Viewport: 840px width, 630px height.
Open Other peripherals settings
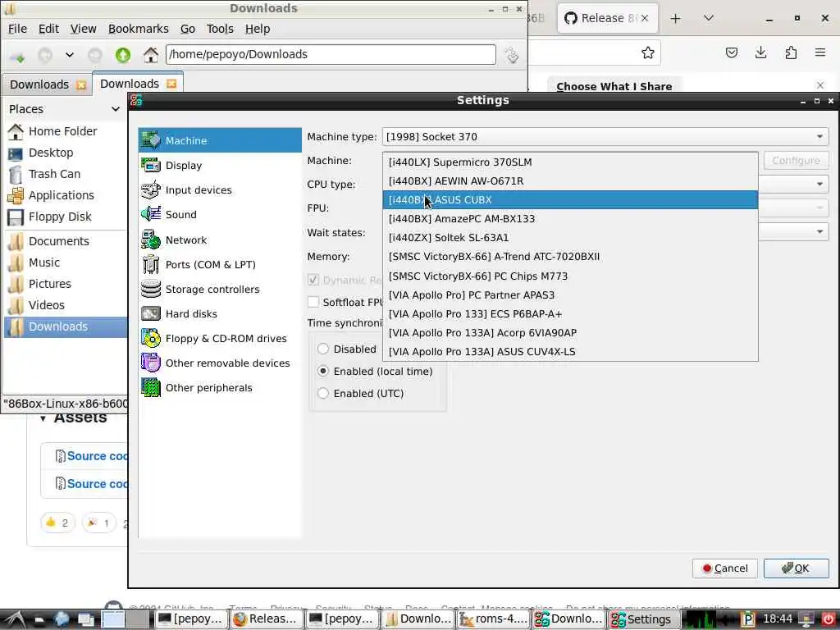(220, 387)
